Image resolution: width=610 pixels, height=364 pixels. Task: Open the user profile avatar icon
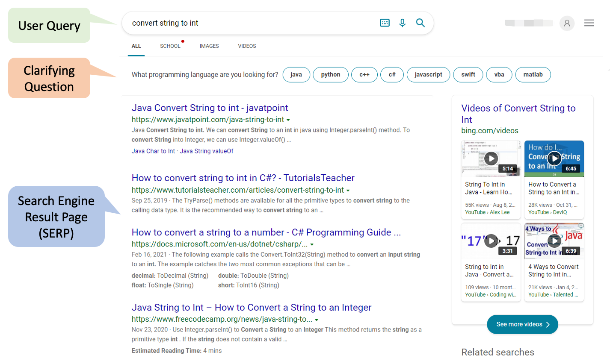pyautogui.click(x=567, y=23)
